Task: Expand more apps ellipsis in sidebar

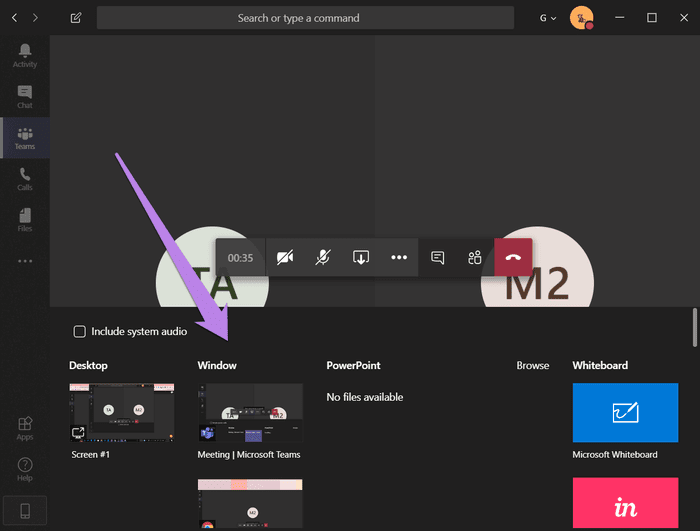Action: point(25,261)
